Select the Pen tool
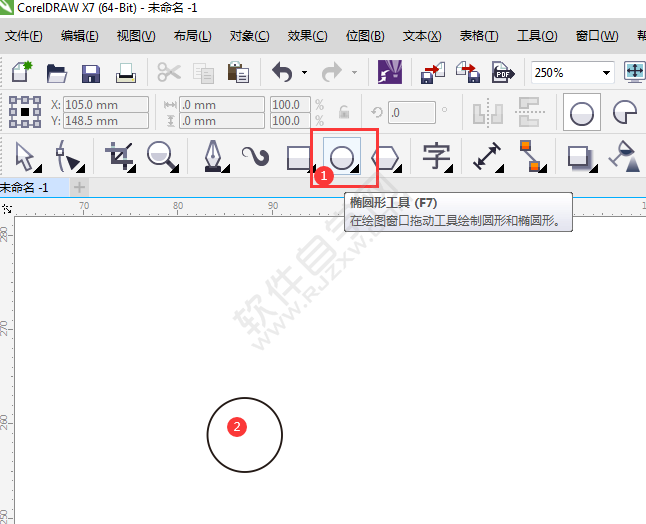This screenshot has height=524, width=646. [216, 157]
